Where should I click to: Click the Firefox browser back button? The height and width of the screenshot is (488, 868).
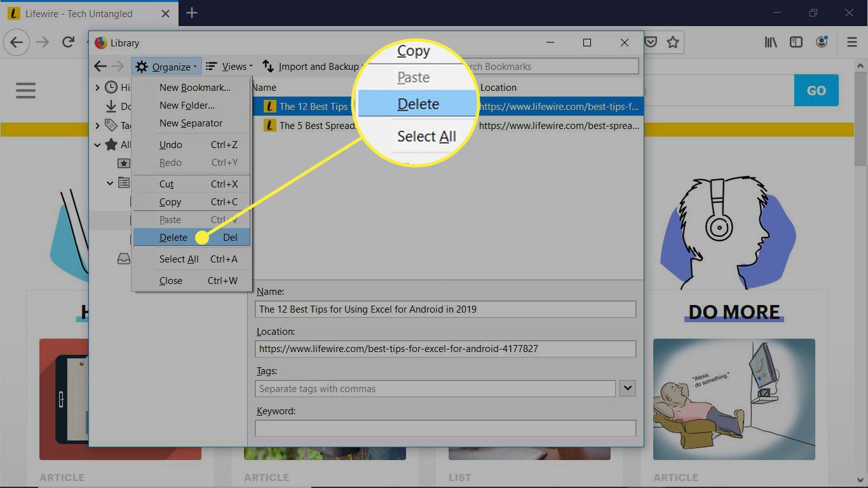pyautogui.click(x=17, y=43)
